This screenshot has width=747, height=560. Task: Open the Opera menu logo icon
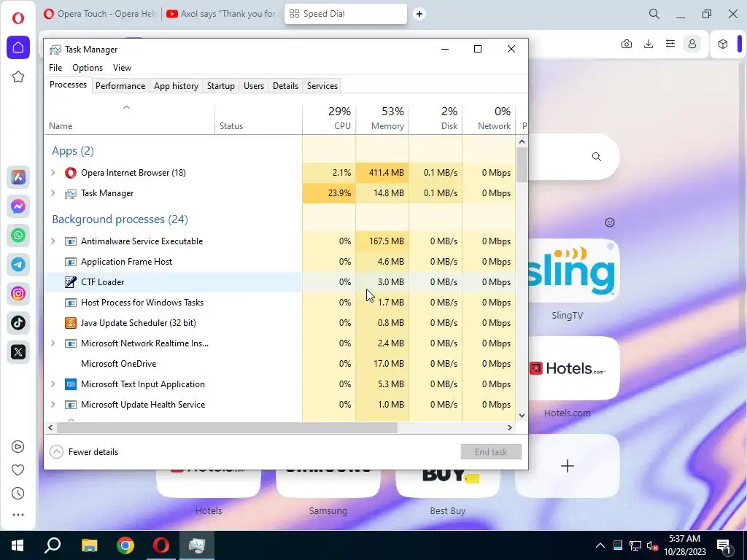click(x=18, y=18)
